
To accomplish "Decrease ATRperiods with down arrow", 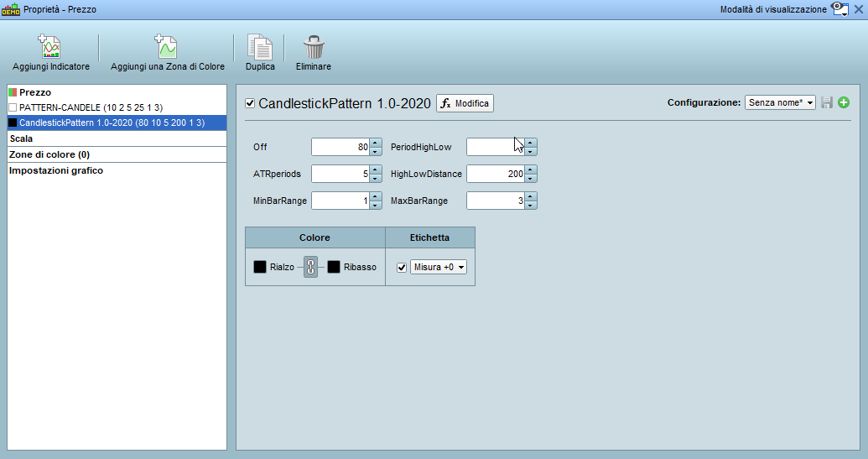I will click(376, 178).
